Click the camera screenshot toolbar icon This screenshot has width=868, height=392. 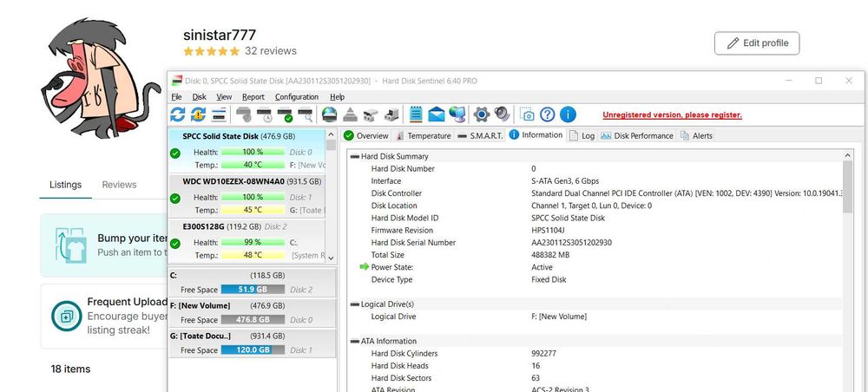tap(528, 114)
